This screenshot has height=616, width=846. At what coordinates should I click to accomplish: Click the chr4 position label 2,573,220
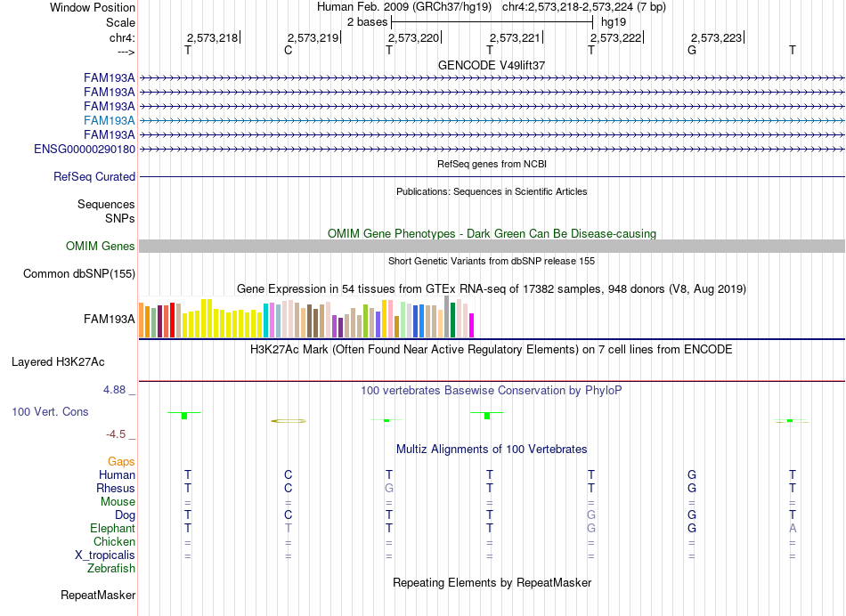[413, 37]
